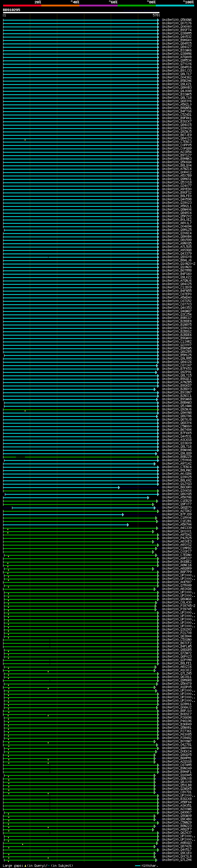Screen dimensions: 197x868
Task: Select label UniRef100_Q7M0H9
Action: [177, 586]
